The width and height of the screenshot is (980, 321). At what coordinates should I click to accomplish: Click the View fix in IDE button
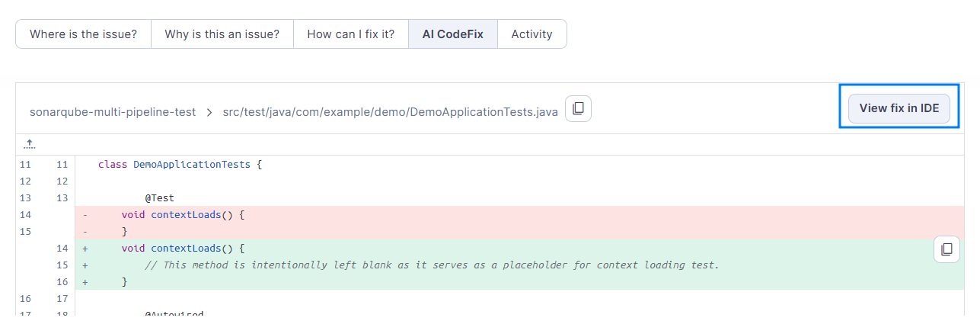(x=899, y=108)
